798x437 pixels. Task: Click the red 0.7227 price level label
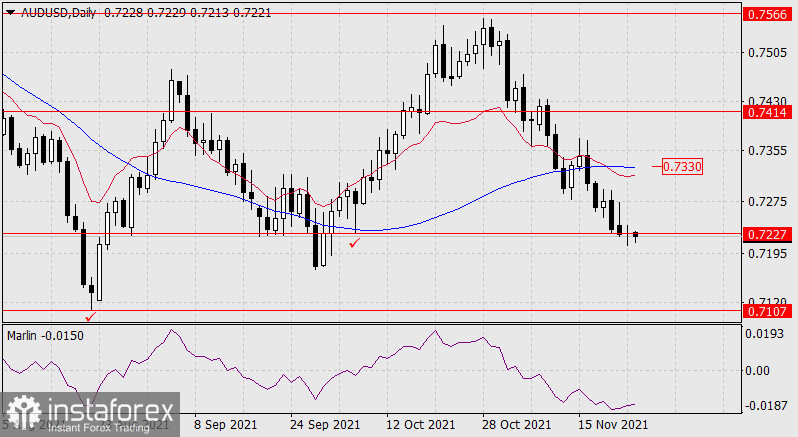pos(769,235)
